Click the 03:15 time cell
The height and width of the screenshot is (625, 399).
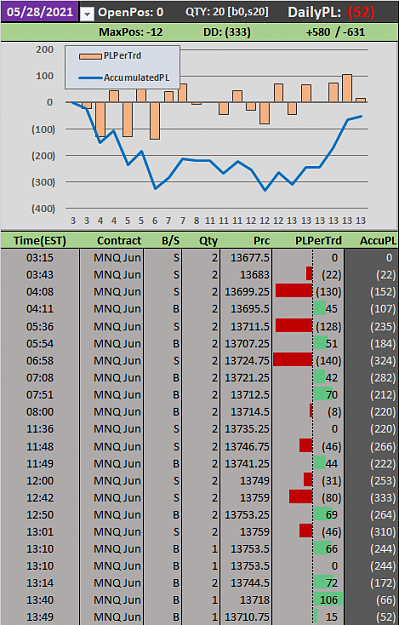point(40,258)
